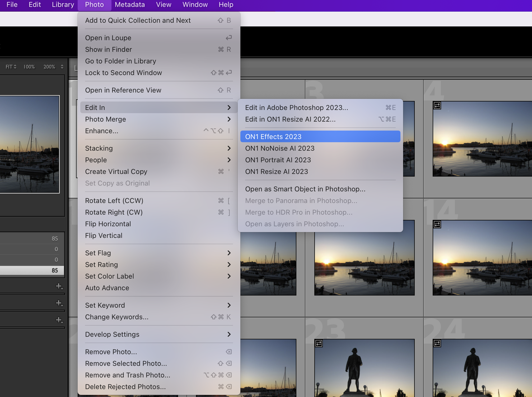Select Open in Loupe
532x397 pixels.
(159, 38)
